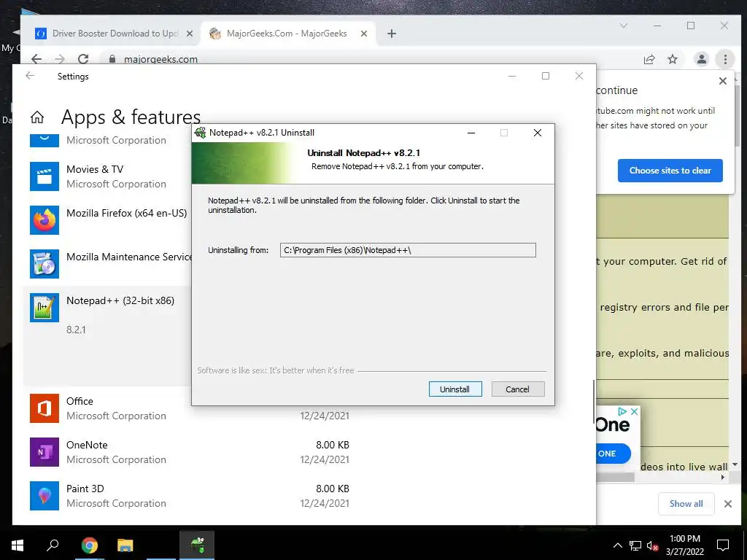Click Chrome forward navigation arrow
The width and height of the screenshot is (747, 560).
tap(60, 59)
